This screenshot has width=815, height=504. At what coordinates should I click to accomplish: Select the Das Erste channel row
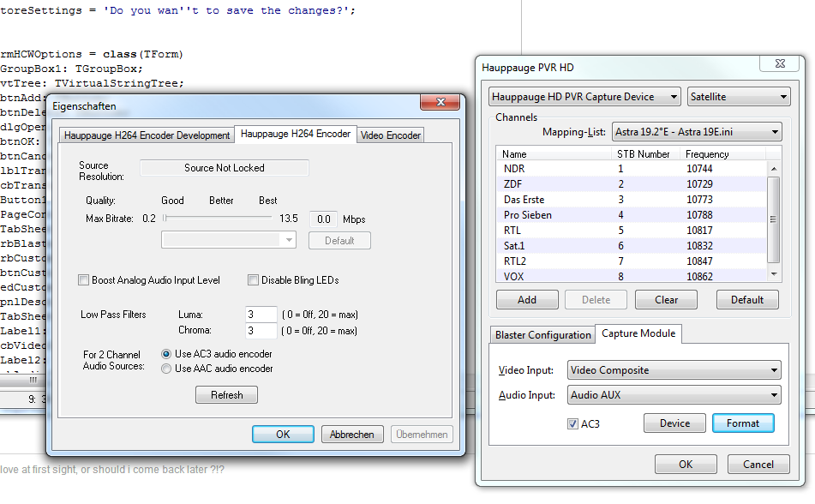pos(632,200)
